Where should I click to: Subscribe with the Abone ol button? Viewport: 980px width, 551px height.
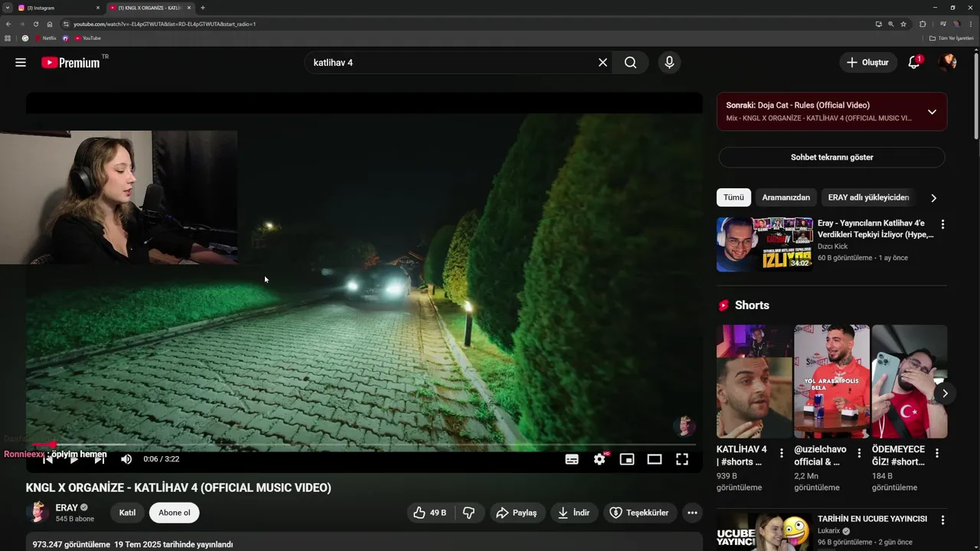coord(175,513)
